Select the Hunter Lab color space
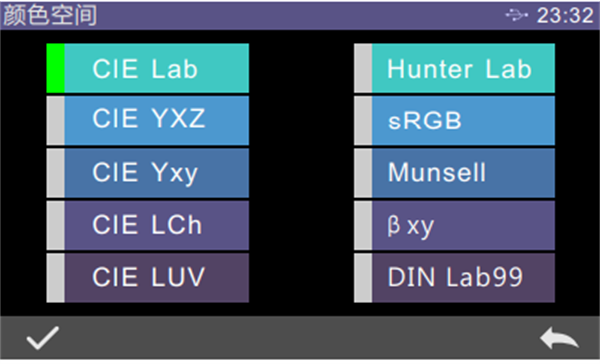The image size is (600, 364). click(x=455, y=68)
